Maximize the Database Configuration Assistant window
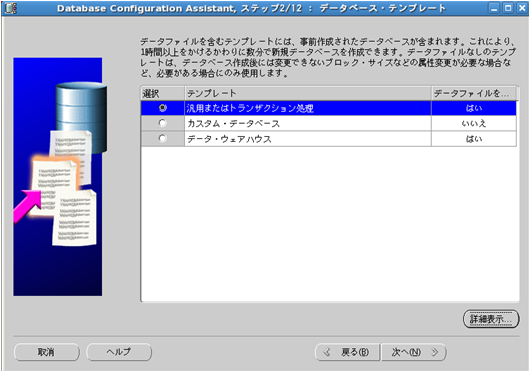Viewport: 530px width, 372px height. (508, 8)
